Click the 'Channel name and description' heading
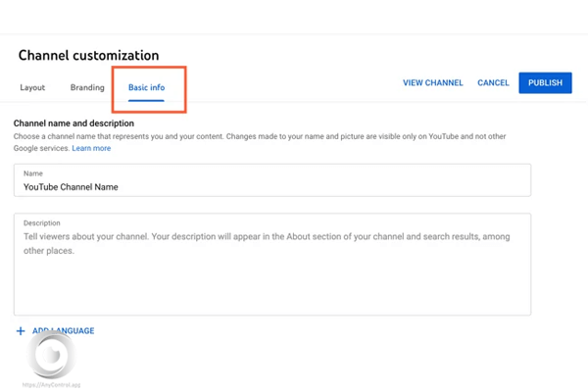Image resolution: width=588 pixels, height=392 pixels. pos(74,123)
